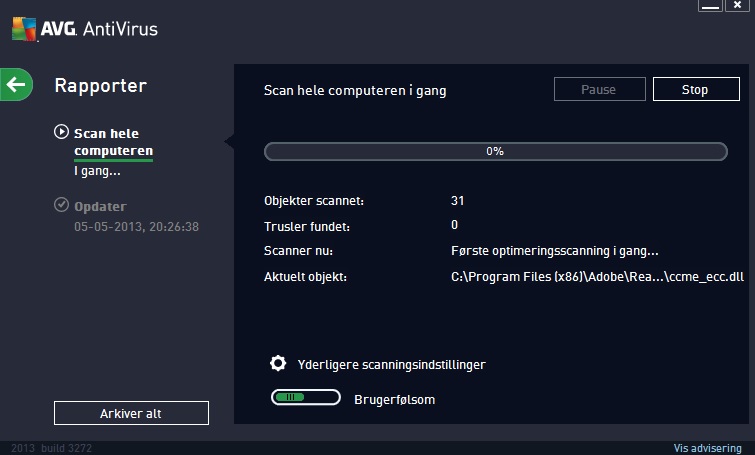The image size is (755, 455).
Task: Select the Scan hele computeren report entry
Action: pyautogui.click(x=114, y=142)
